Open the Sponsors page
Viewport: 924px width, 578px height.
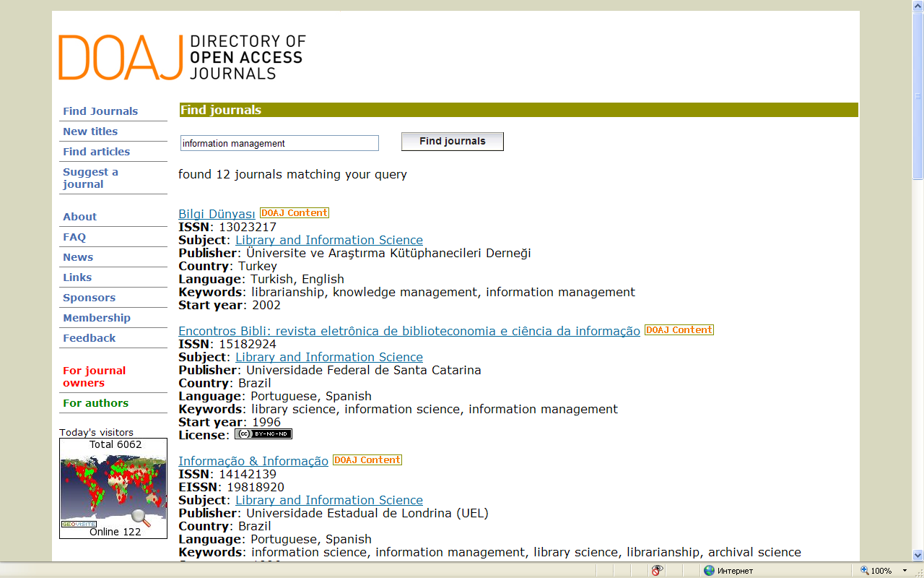tap(89, 298)
